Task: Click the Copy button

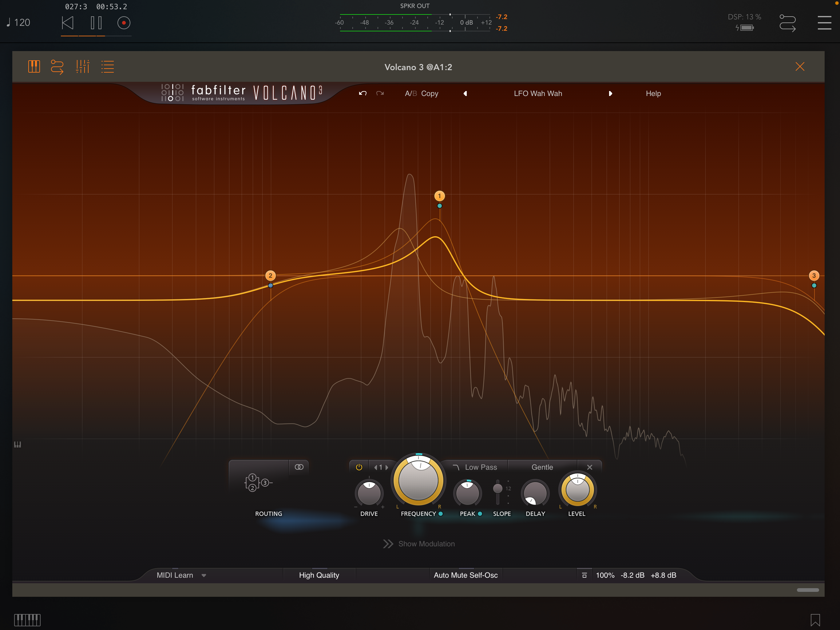Action: pyautogui.click(x=430, y=94)
